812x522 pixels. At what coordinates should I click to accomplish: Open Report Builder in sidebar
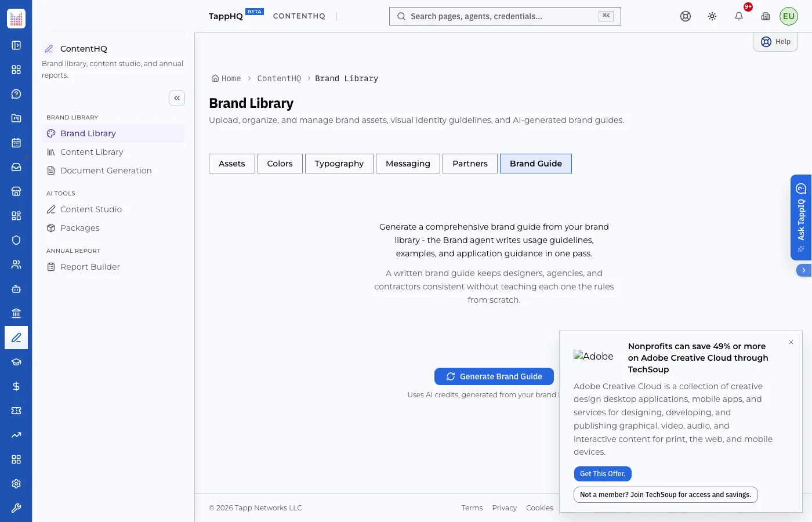pyautogui.click(x=114, y=267)
